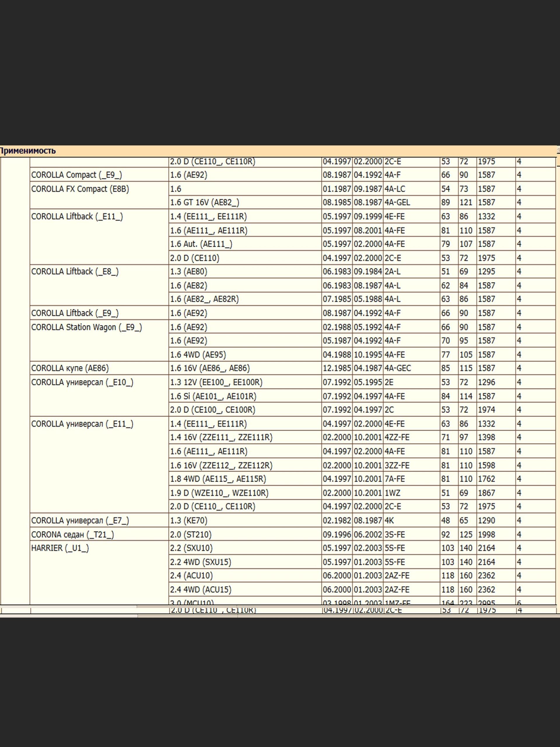560x747 pixels.
Task: Click the 2.4 4WD (ACU15) variant
Action: point(201,590)
